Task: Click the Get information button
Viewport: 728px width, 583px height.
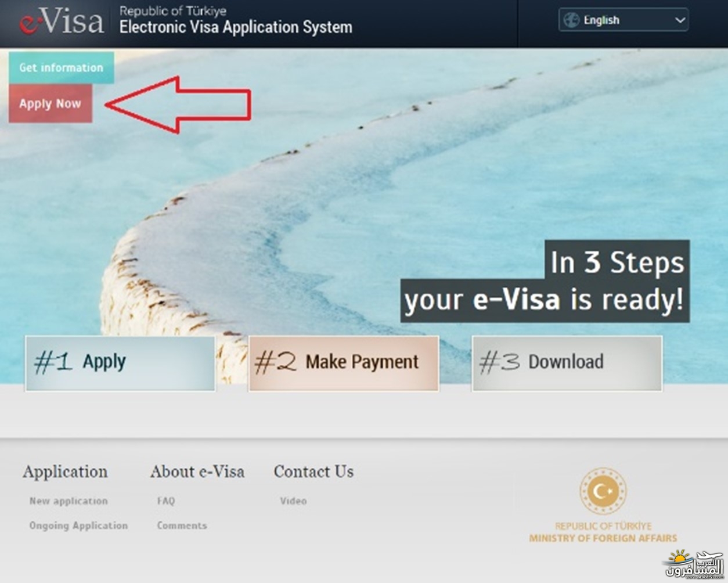Action: pyautogui.click(x=61, y=67)
